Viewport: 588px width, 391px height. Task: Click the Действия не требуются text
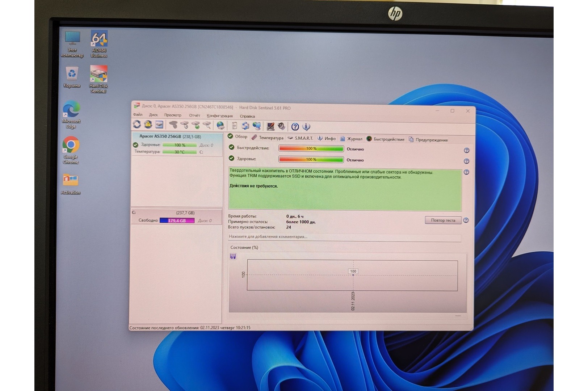pyautogui.click(x=253, y=186)
